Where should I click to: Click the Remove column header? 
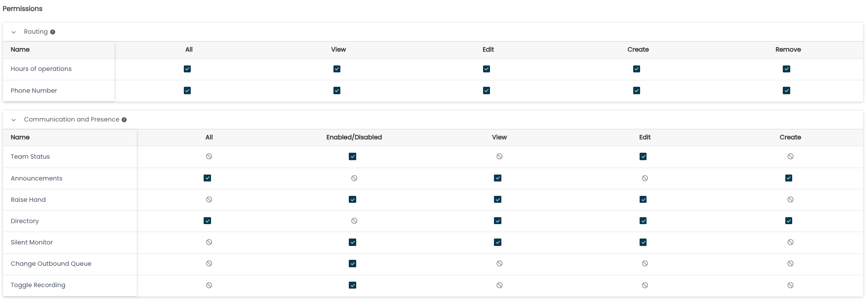tap(788, 50)
